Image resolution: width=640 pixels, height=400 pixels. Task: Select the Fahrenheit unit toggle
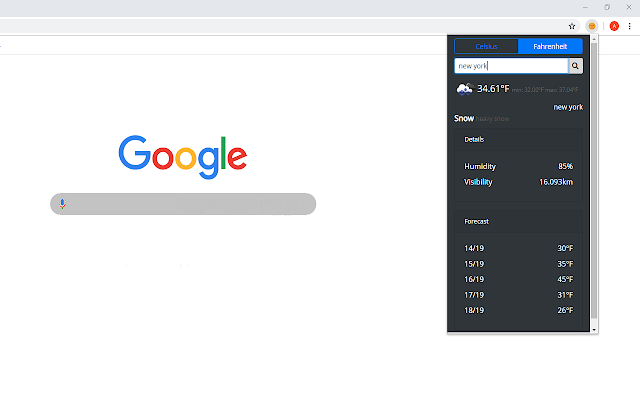(x=550, y=47)
